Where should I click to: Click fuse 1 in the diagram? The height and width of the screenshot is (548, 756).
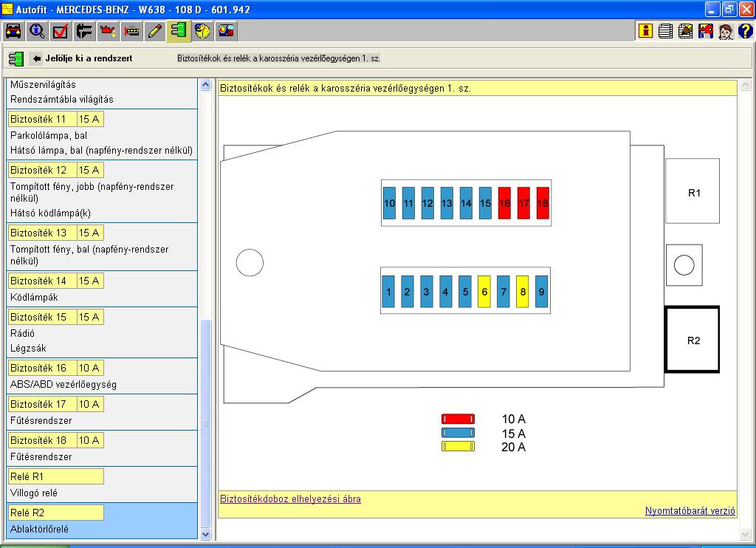pyautogui.click(x=388, y=292)
